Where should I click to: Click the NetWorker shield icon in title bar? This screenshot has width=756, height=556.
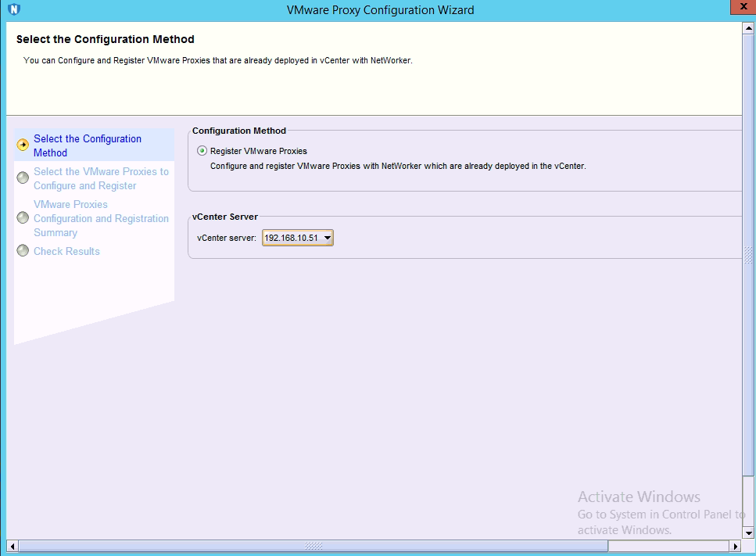pyautogui.click(x=13, y=9)
